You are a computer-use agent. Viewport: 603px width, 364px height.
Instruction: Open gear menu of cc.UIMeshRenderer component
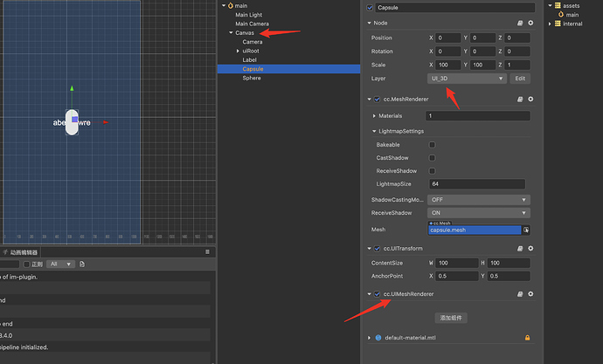click(x=530, y=294)
